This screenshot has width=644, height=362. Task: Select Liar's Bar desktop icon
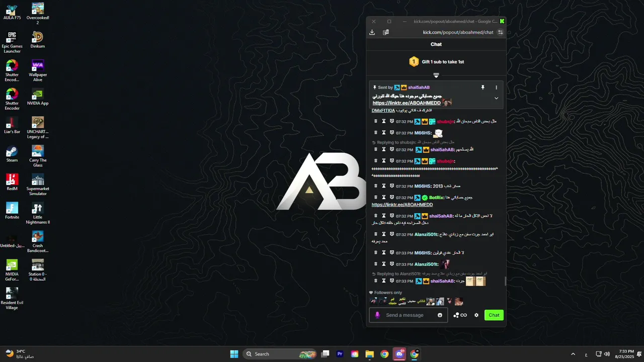(x=12, y=126)
